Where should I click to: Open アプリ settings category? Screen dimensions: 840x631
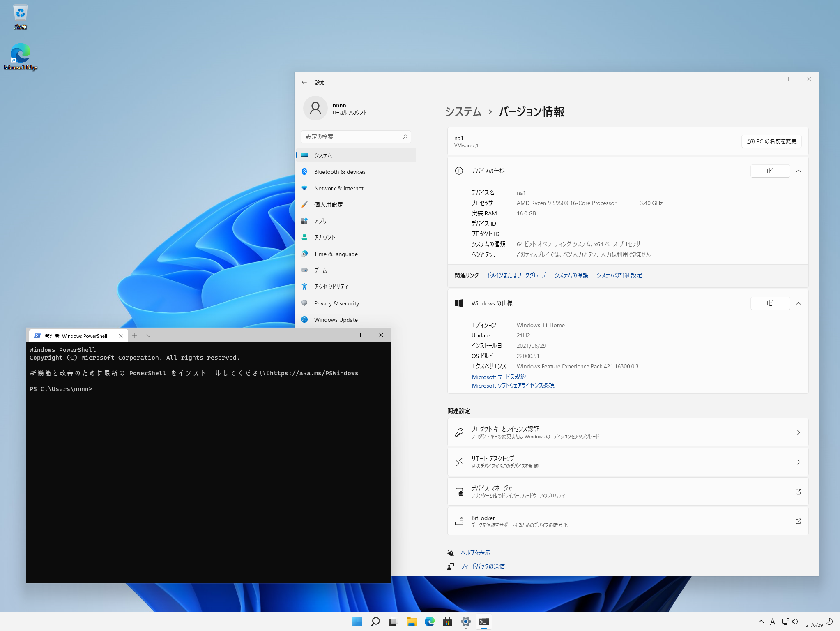(x=356, y=221)
